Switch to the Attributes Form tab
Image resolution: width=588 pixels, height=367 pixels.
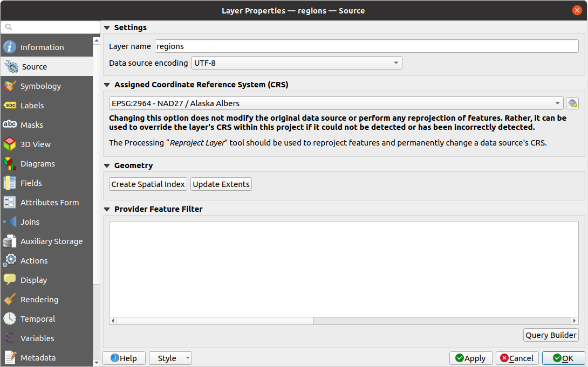coord(49,203)
